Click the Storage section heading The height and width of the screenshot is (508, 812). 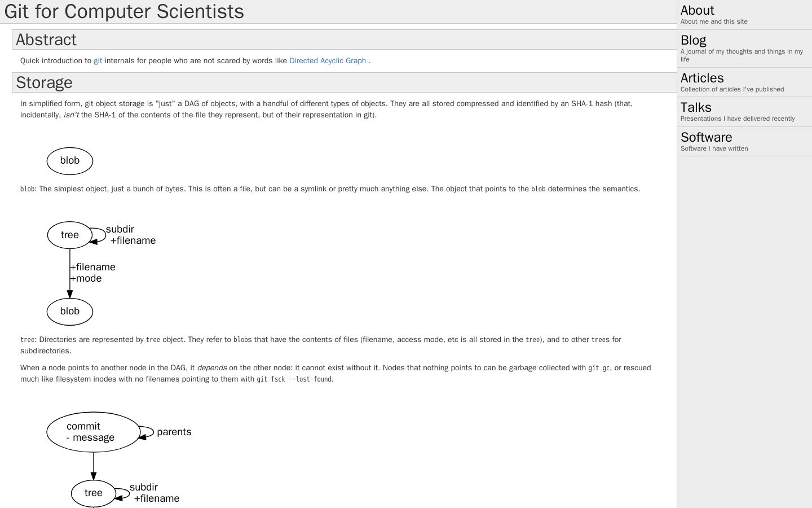44,82
